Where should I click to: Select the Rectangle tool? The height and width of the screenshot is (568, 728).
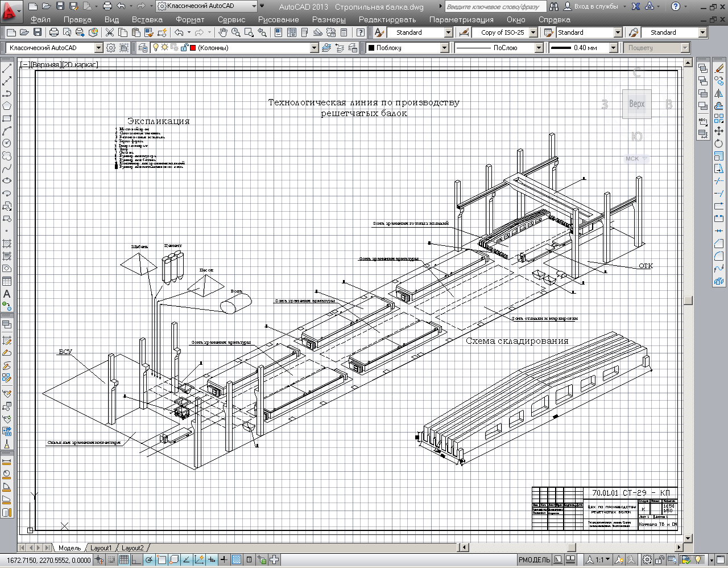[x=7, y=118]
